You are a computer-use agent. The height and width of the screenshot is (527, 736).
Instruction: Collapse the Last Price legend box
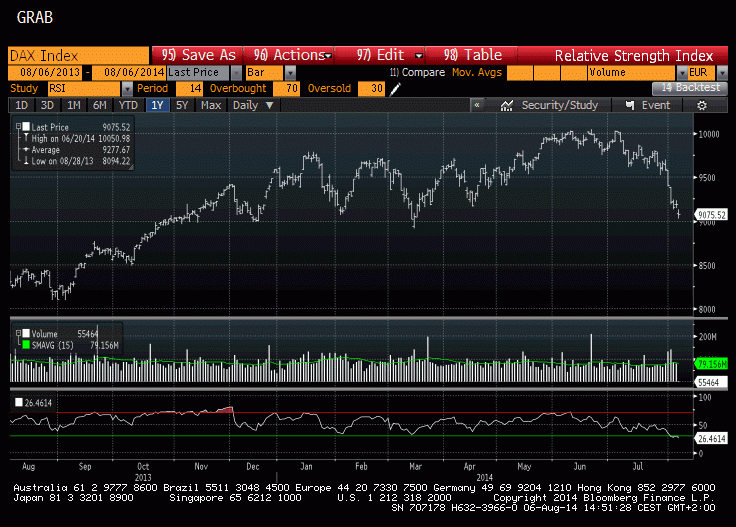(x=18, y=126)
